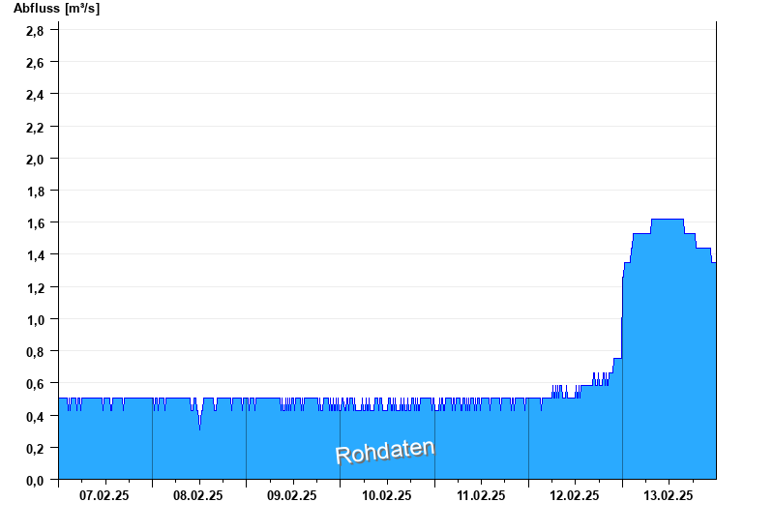This screenshot has height=532, width=774.
Task: Click the 11.02.25 date label
Action: tap(481, 495)
